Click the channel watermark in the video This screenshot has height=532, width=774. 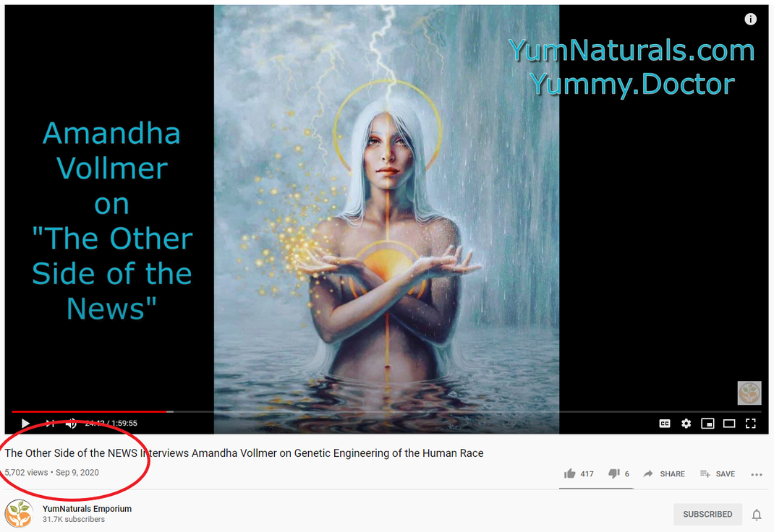[749, 393]
